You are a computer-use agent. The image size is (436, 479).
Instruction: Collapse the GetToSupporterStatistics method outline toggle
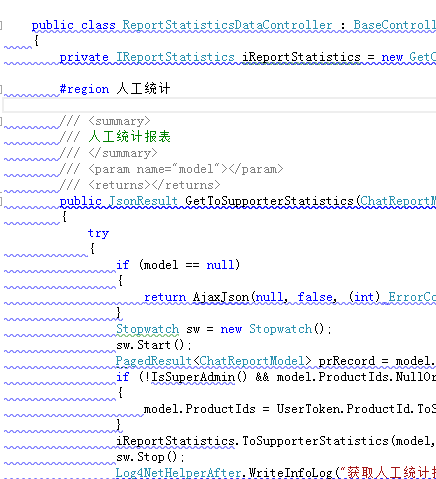click(1, 201)
